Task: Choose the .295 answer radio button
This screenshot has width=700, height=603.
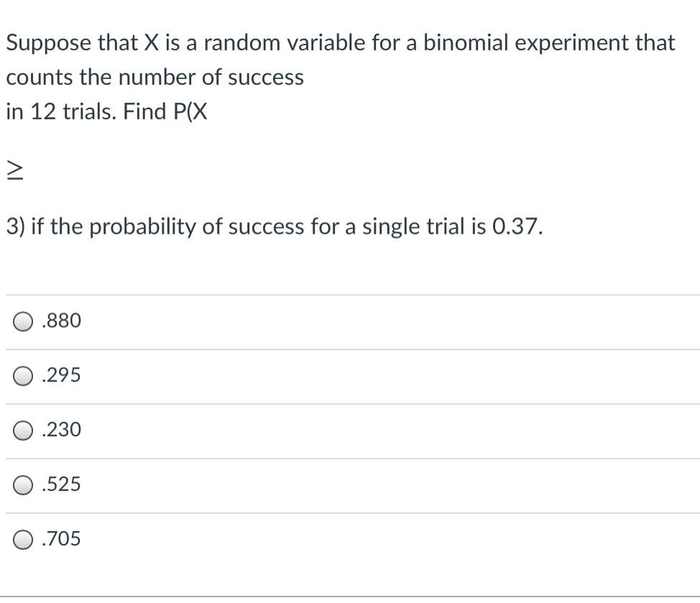Action: point(24,376)
